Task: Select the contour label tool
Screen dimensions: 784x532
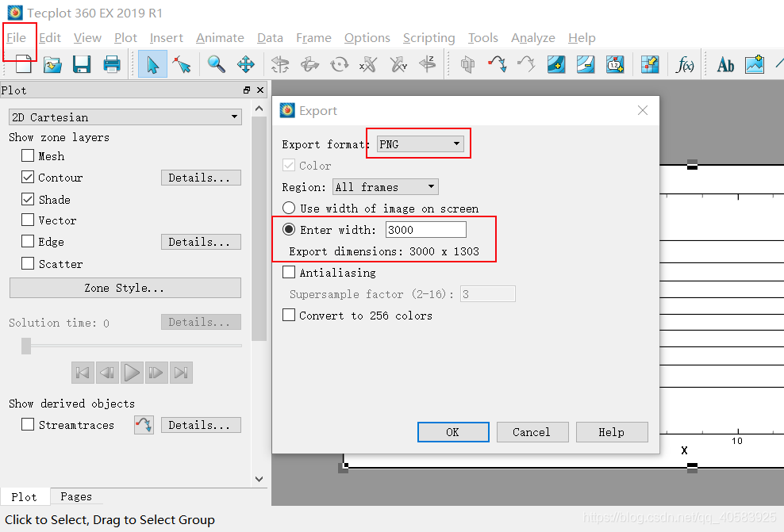Action: point(615,64)
